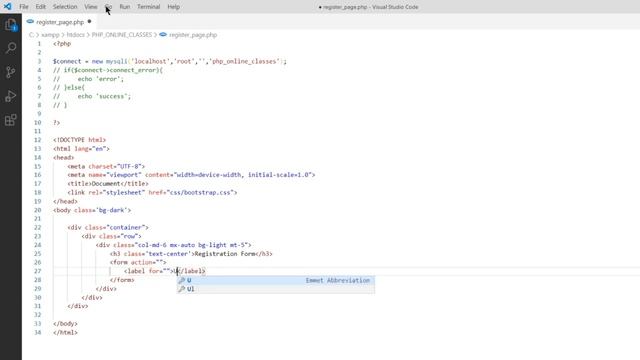Click line number 27 in the gutter
The image size is (640, 360).
[38, 271]
